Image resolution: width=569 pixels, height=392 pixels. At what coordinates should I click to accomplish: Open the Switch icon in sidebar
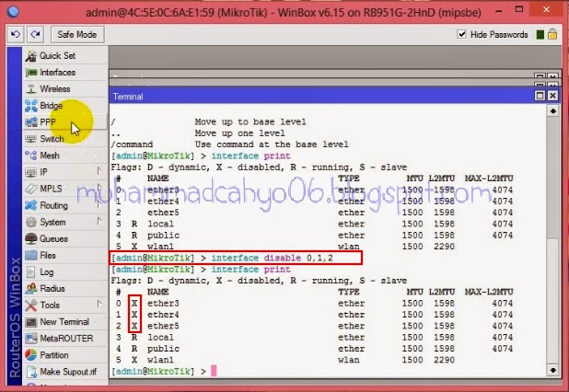pos(31,139)
